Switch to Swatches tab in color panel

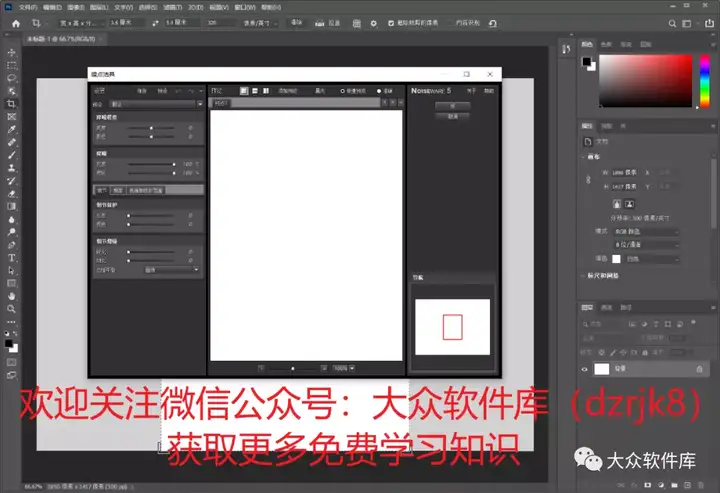tap(606, 45)
